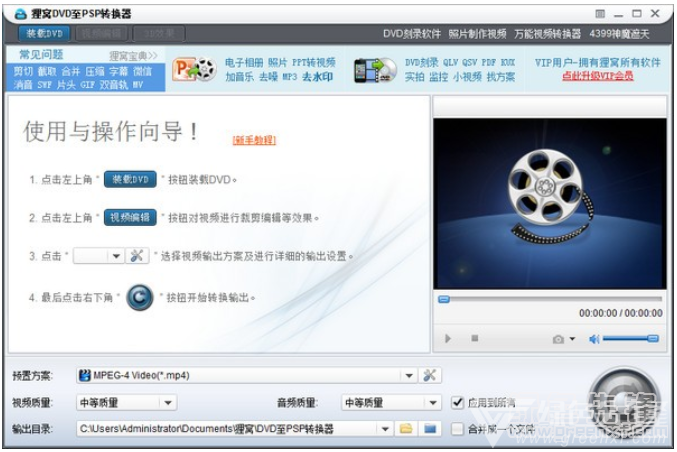677x452 pixels.
Task: Click 字幕 in the 常见问题 panel
Action: tap(118, 71)
